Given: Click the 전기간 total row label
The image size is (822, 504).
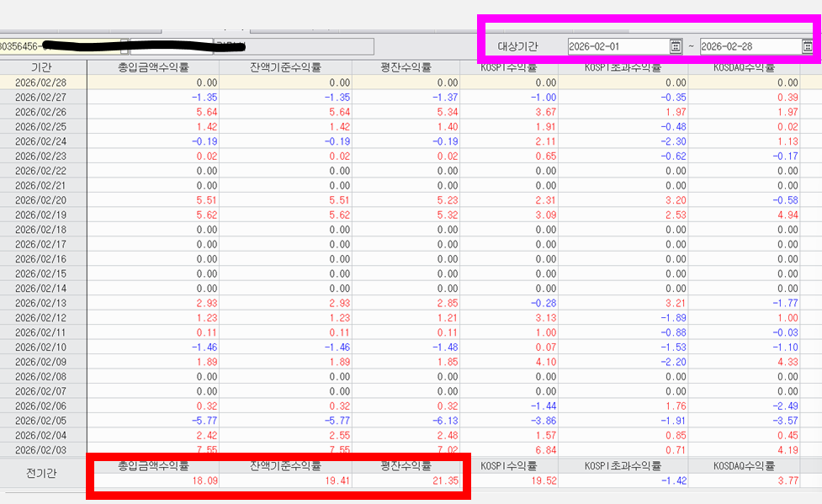Looking at the screenshot, I should pos(42,474).
